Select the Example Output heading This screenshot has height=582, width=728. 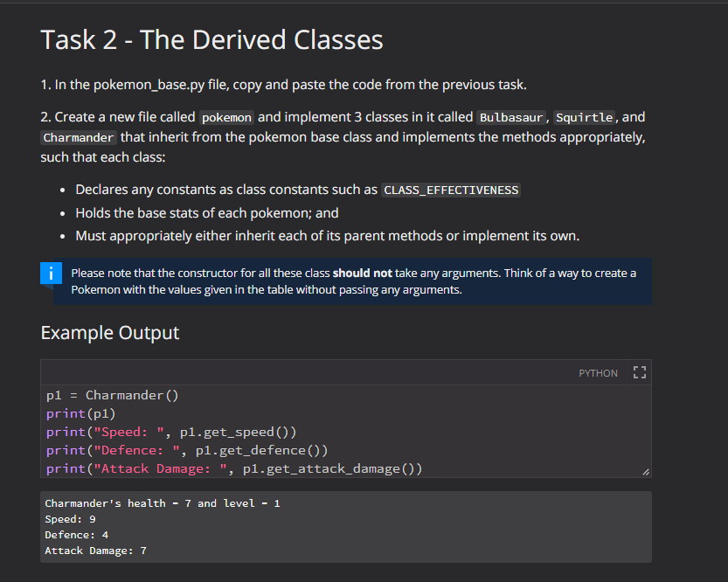[x=109, y=332]
